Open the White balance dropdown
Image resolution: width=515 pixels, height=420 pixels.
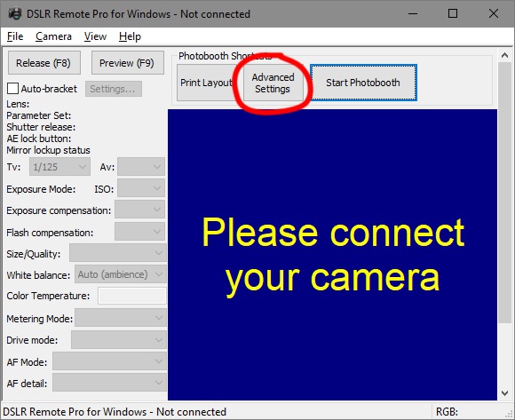(121, 274)
